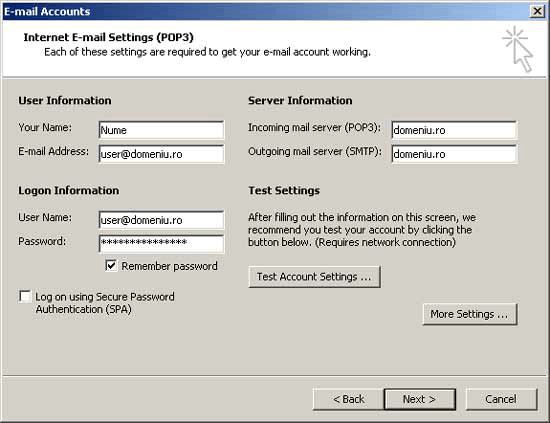The image size is (550, 423).
Task: Go to previous step with Back
Action: tap(348, 399)
